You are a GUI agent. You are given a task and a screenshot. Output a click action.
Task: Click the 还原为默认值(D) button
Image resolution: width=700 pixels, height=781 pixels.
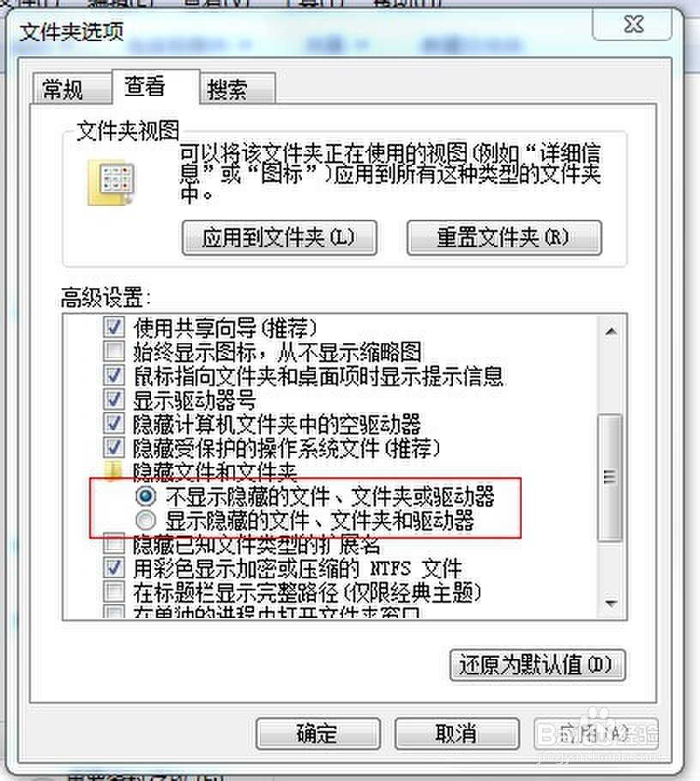click(x=537, y=664)
